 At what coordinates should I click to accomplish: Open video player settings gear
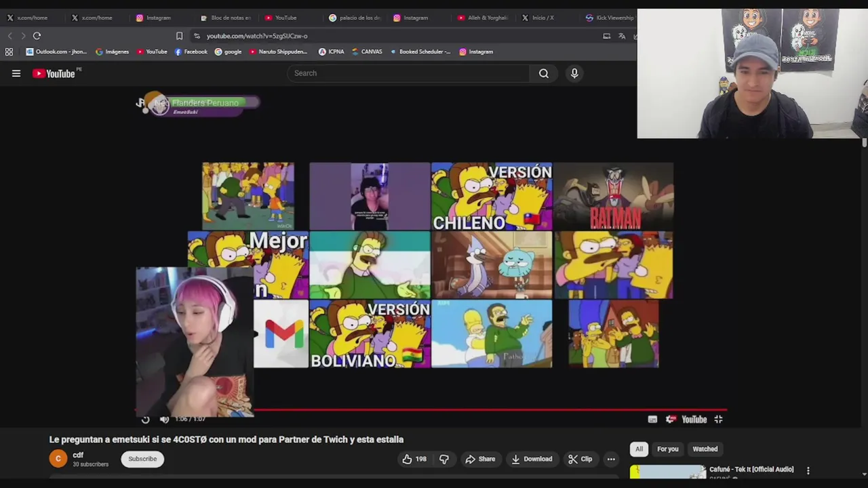pyautogui.click(x=671, y=420)
